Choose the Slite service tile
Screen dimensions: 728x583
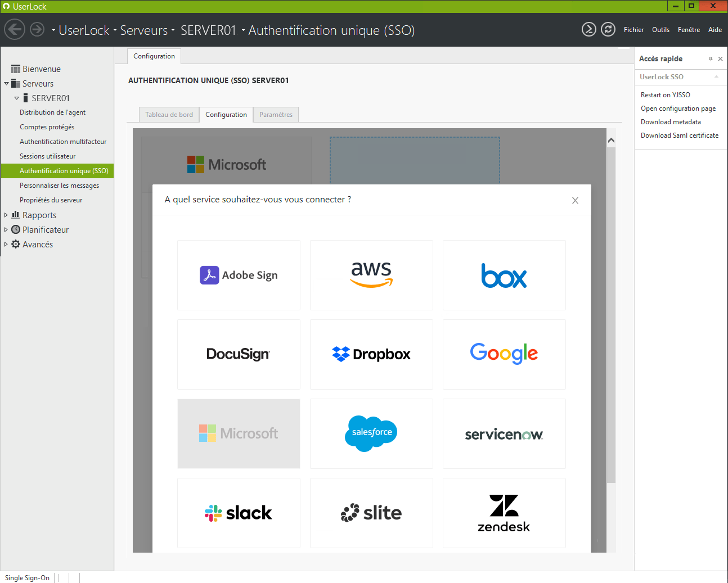pyautogui.click(x=371, y=513)
